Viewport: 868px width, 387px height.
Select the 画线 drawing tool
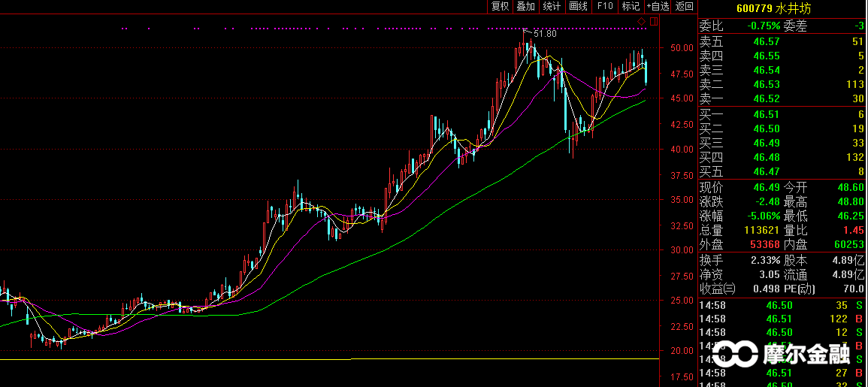coord(578,7)
